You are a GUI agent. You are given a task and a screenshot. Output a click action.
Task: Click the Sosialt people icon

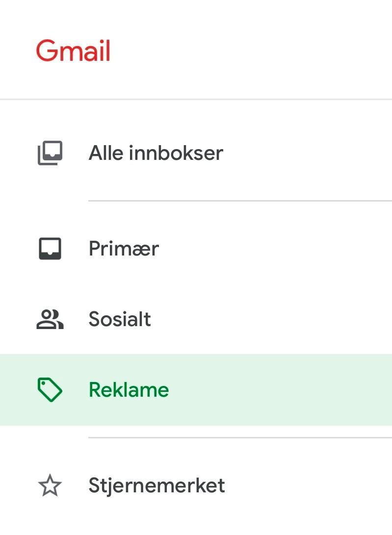(50, 319)
